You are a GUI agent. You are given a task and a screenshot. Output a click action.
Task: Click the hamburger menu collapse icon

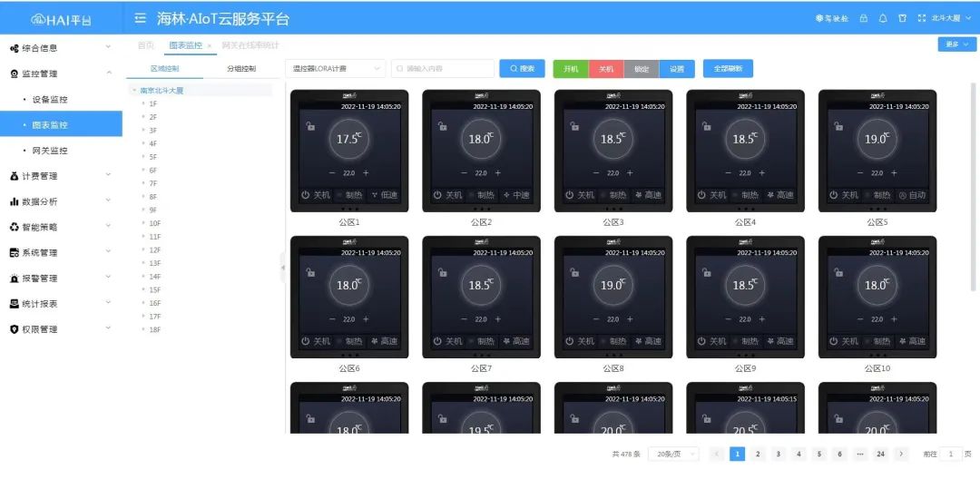(x=141, y=18)
